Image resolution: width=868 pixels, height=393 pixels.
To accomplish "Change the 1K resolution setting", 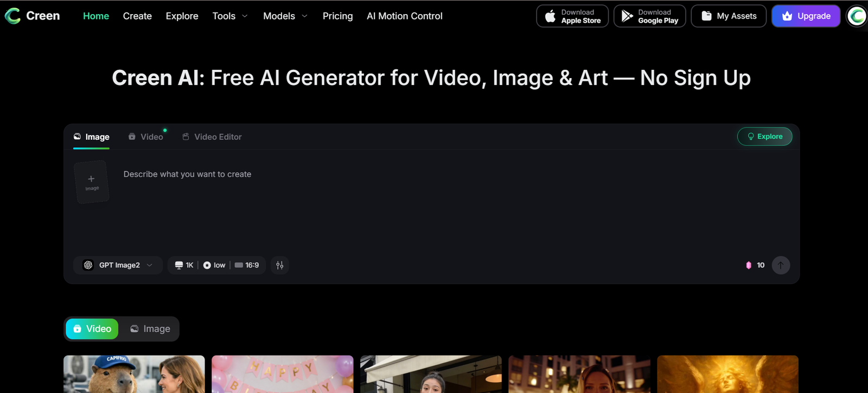I will click(x=184, y=265).
